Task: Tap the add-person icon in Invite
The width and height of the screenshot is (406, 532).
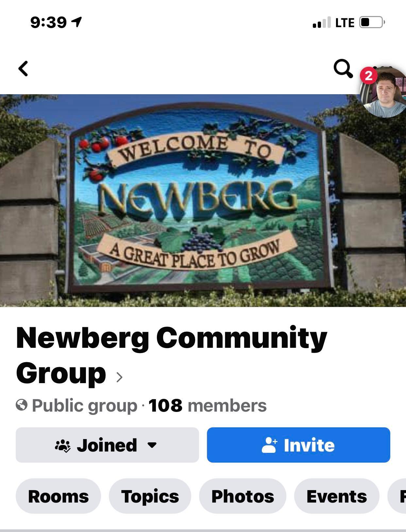Action: click(270, 445)
